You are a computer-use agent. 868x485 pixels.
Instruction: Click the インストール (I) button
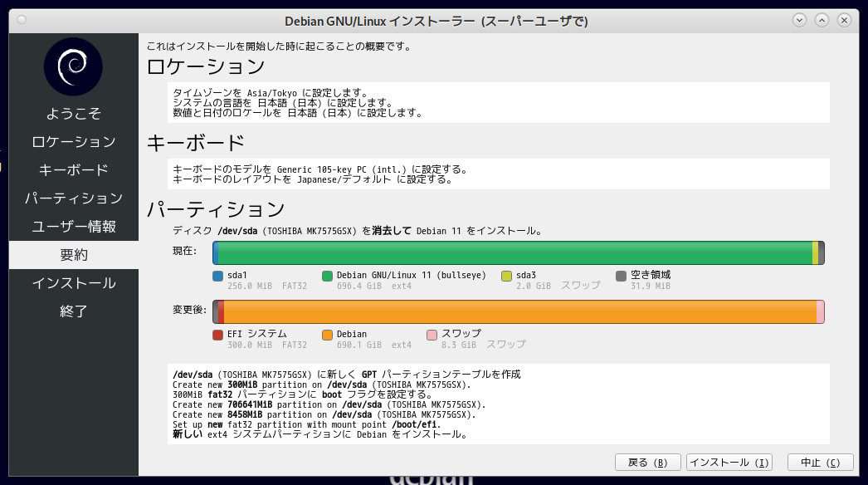coord(729,463)
